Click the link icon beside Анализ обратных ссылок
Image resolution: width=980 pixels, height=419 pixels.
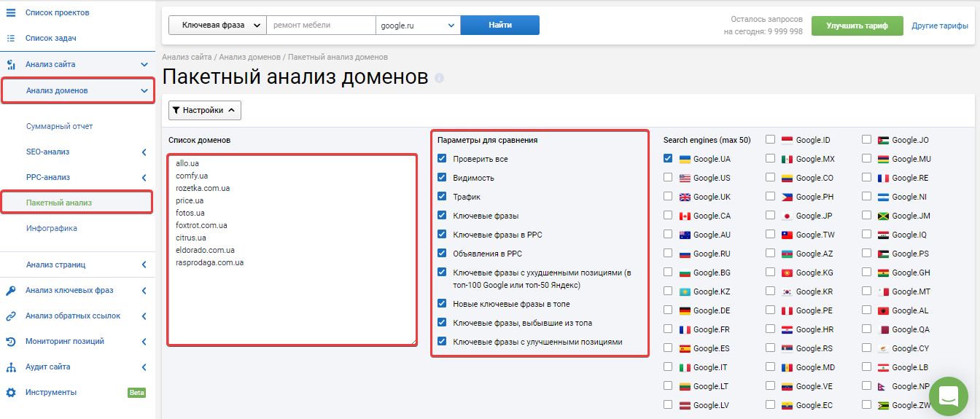pos(11,316)
